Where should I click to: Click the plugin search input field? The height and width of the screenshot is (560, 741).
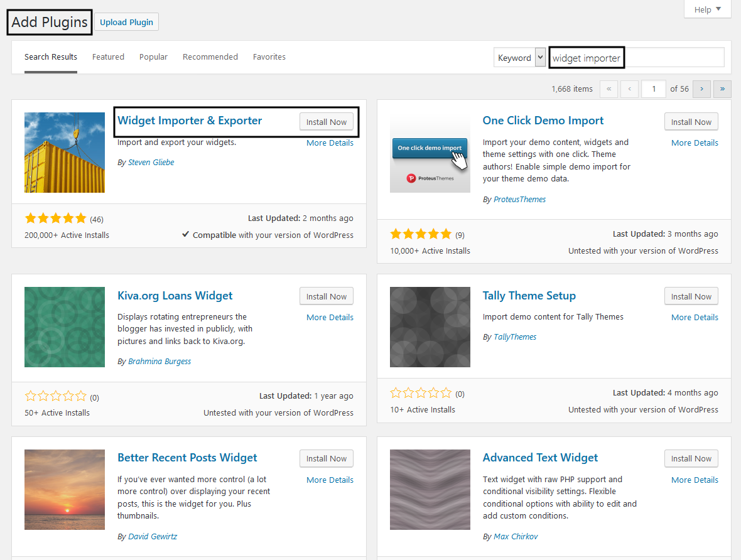tap(636, 58)
